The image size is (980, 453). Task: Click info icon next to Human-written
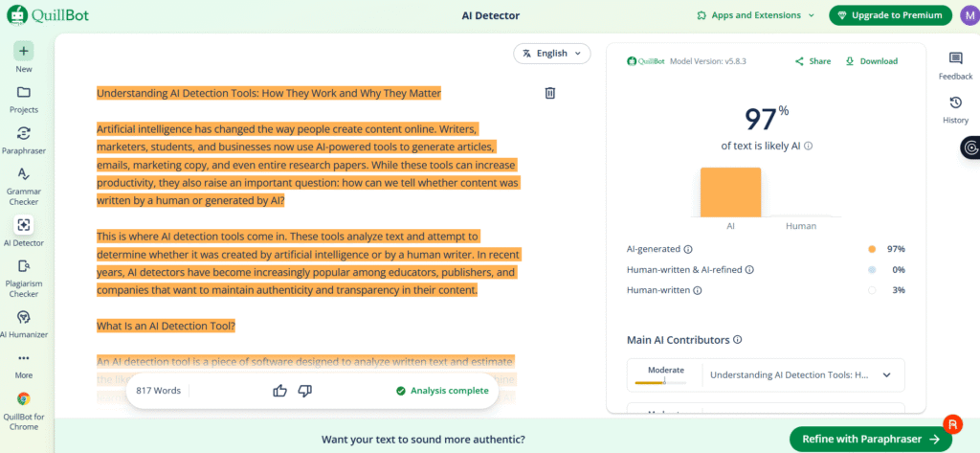click(x=698, y=290)
